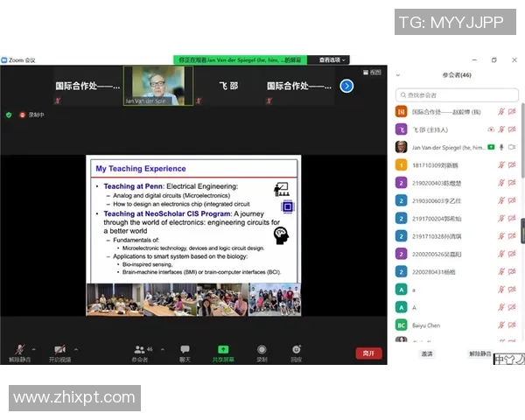Click the red recording indicator icon
525x420 pixels.
tap(22, 115)
